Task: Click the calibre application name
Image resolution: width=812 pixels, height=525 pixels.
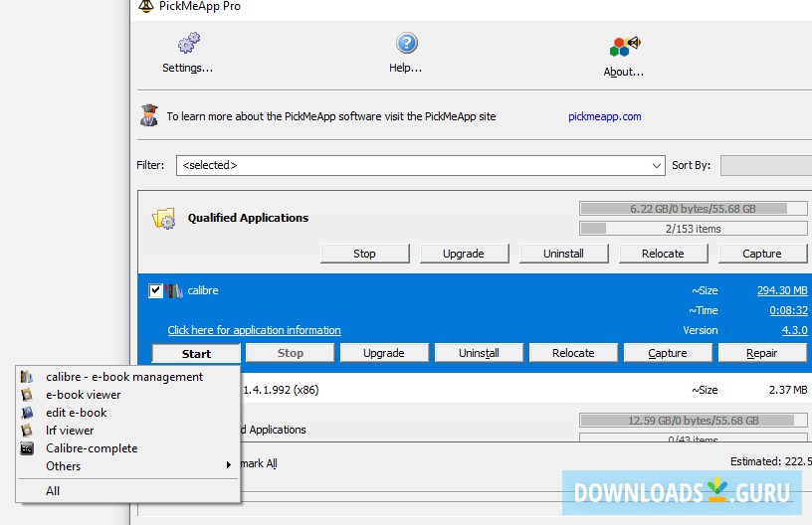Action: pyautogui.click(x=203, y=290)
